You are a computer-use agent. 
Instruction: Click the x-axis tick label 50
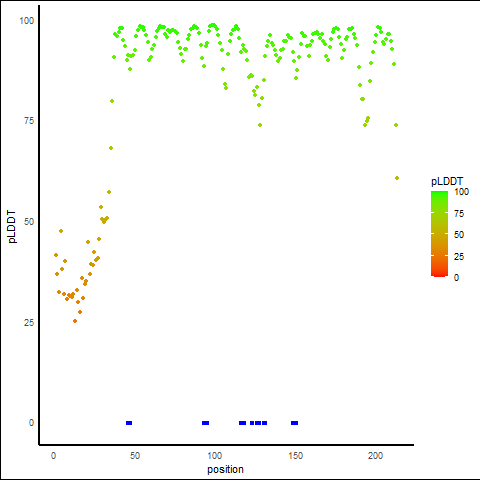(134, 455)
